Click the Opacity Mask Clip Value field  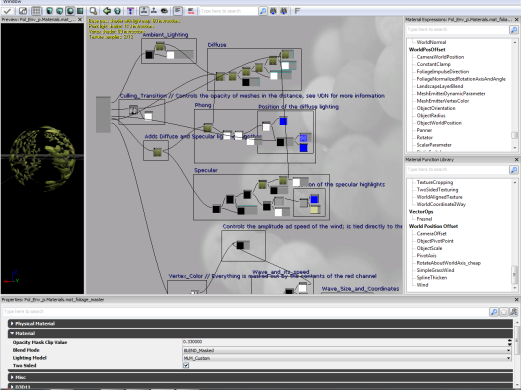(x=345, y=342)
